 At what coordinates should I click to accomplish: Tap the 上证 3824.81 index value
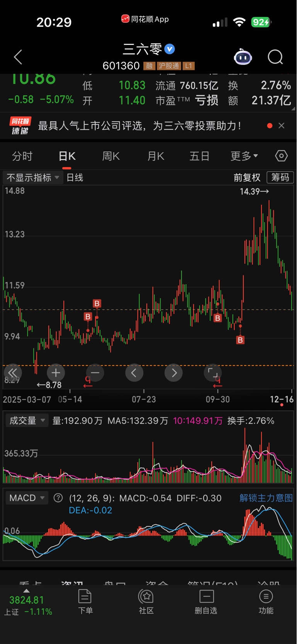click(x=27, y=600)
